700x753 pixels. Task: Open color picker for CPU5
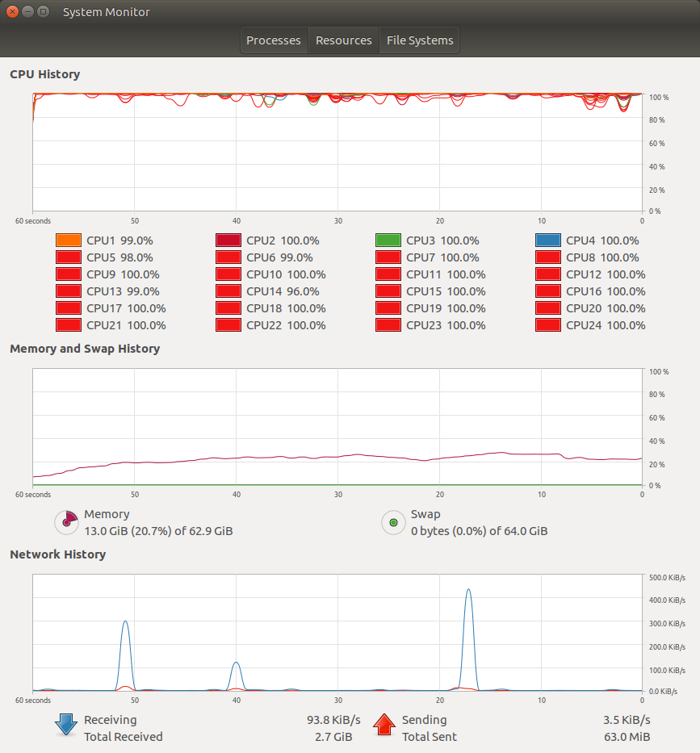pos(69,257)
